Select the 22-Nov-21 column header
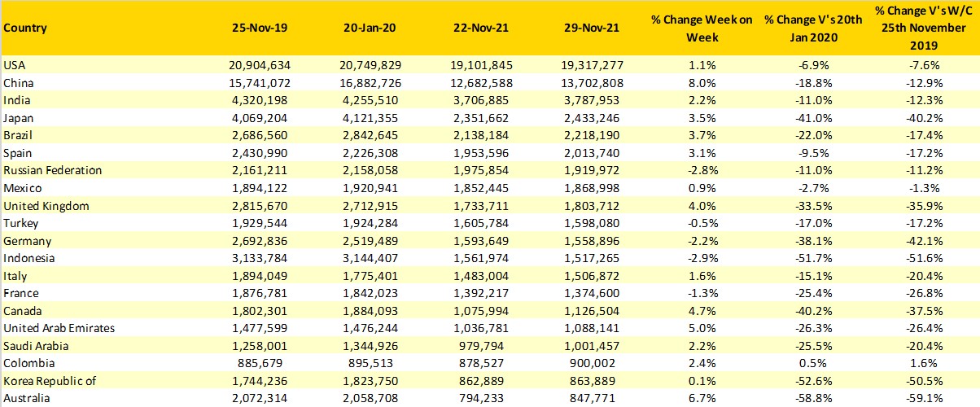 (481, 28)
